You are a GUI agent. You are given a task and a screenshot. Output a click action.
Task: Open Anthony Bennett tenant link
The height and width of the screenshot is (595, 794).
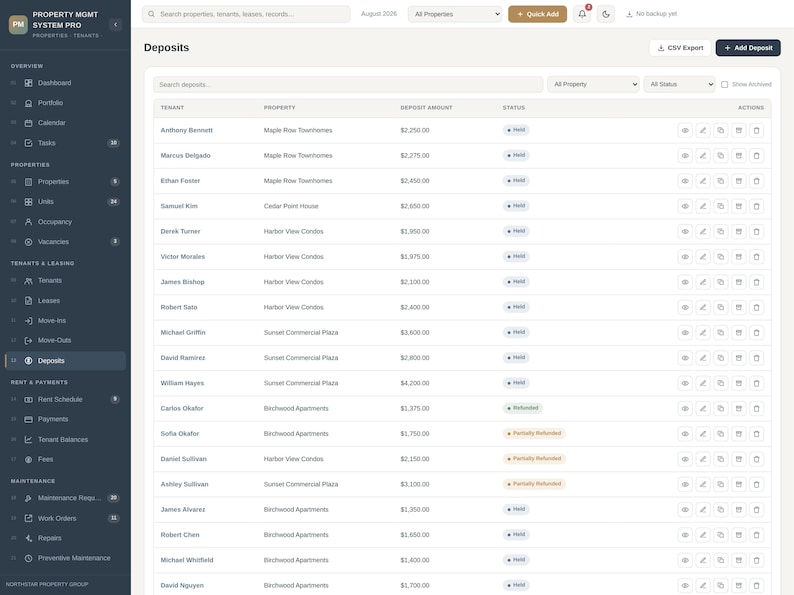coord(186,131)
